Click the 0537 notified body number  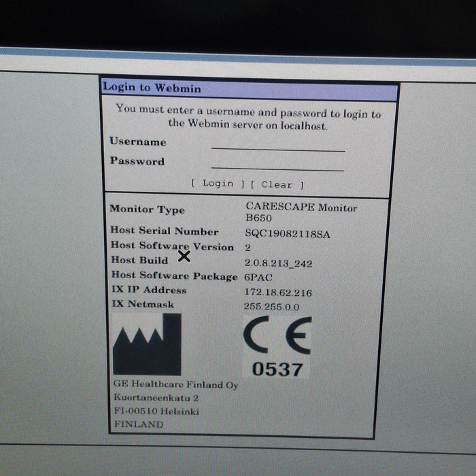point(277,369)
